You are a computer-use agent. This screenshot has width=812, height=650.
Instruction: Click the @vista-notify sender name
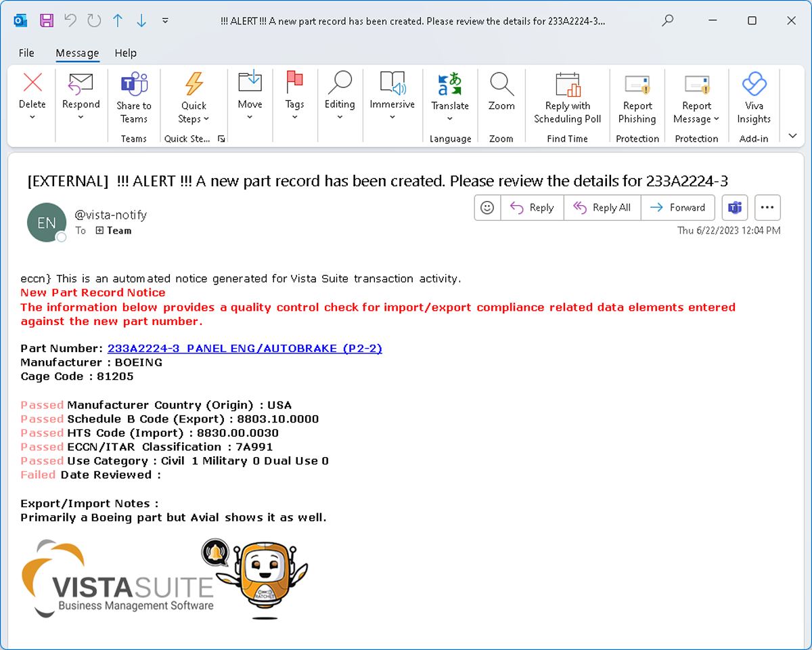tap(110, 215)
